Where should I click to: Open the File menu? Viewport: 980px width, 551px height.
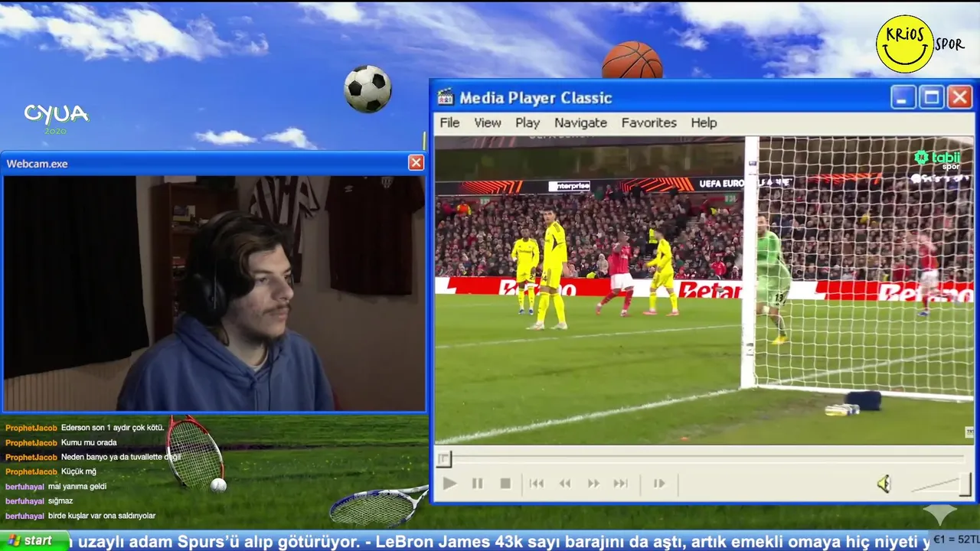pos(449,122)
